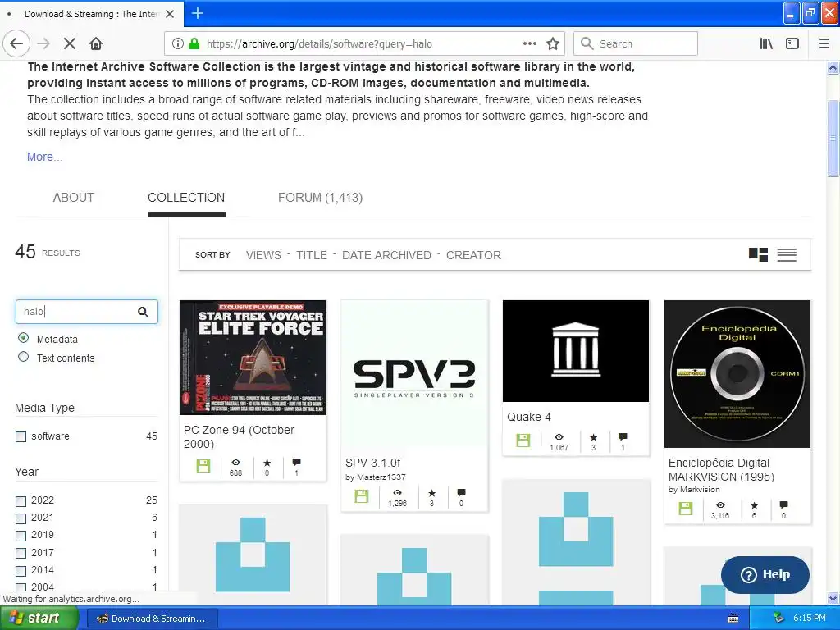This screenshot has height=630, width=840.
Task: Select the Metadata search radio button
Action: [23, 338]
